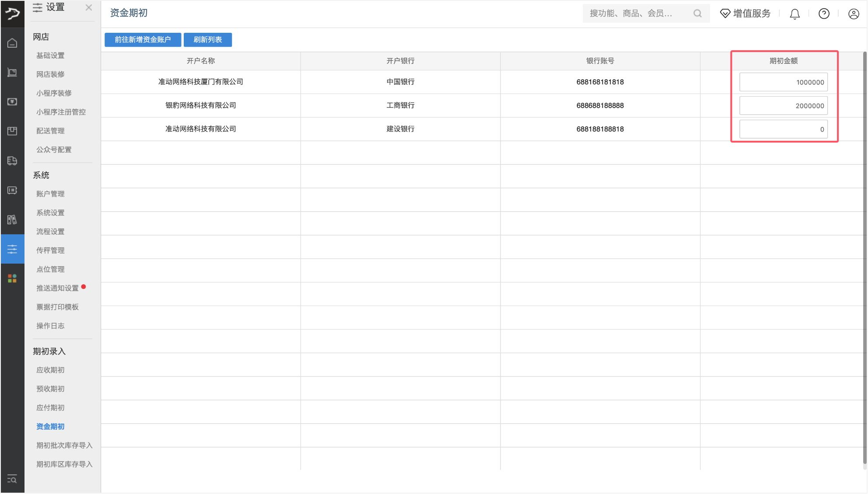Click 前往新增资金账户 button

tap(143, 40)
